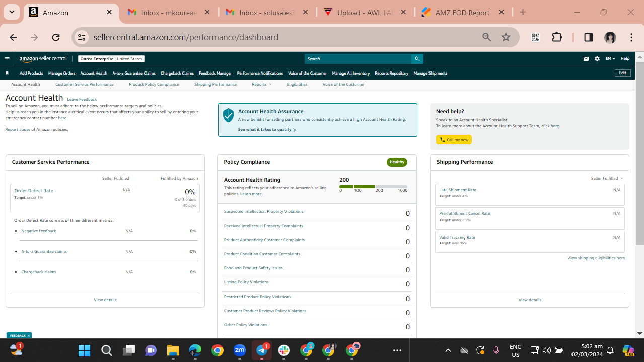Expand the Reports submenu
644x362 pixels.
tap(261, 84)
